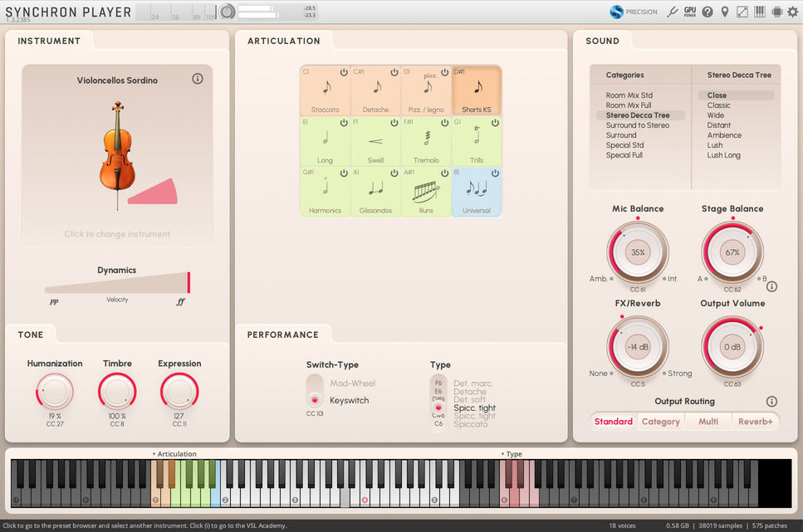Select the Long articulation cell

326,141
